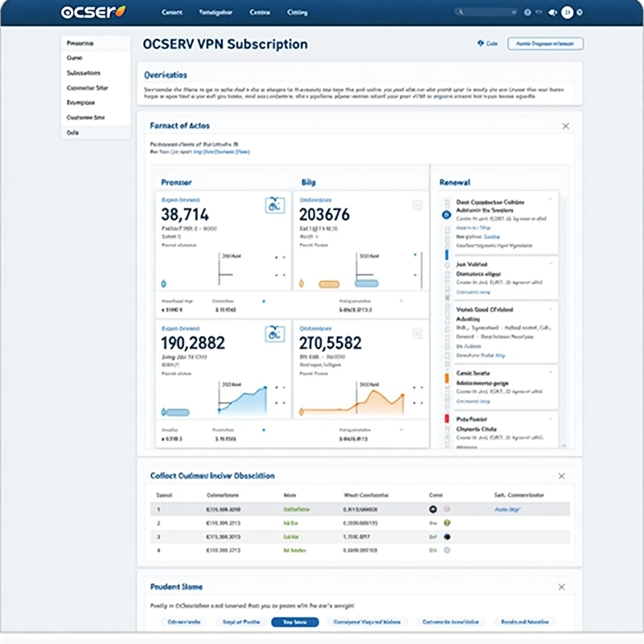Screen dimensions: 644x644
Task: Open the third header navigation item
Action: (x=259, y=12)
